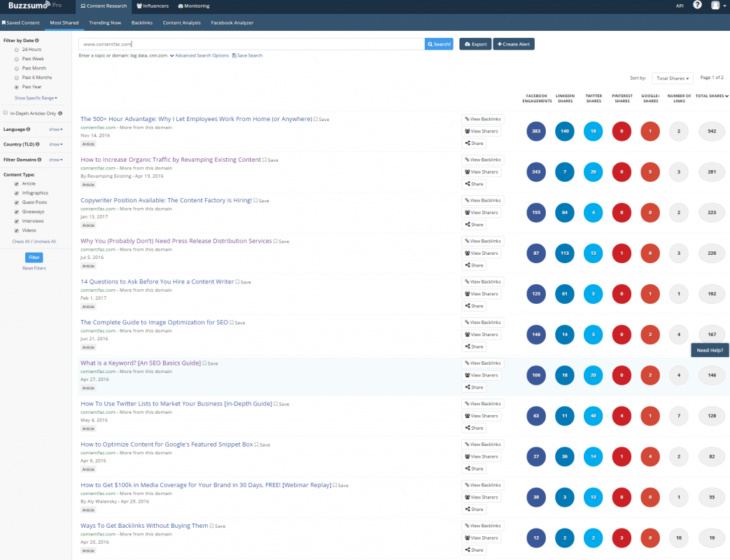The width and height of the screenshot is (730, 560).
Task: Click the Filter Domains info icon
Action: tap(40, 160)
